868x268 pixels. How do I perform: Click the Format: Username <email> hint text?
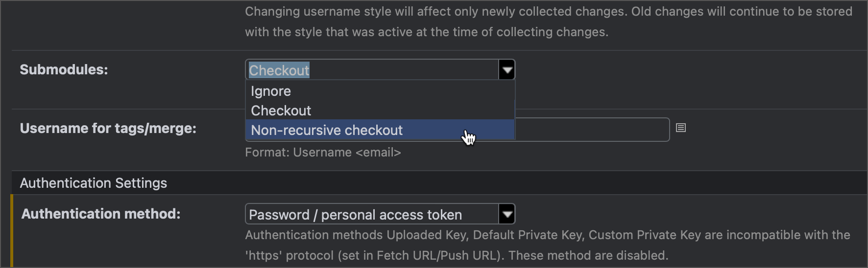click(x=323, y=153)
